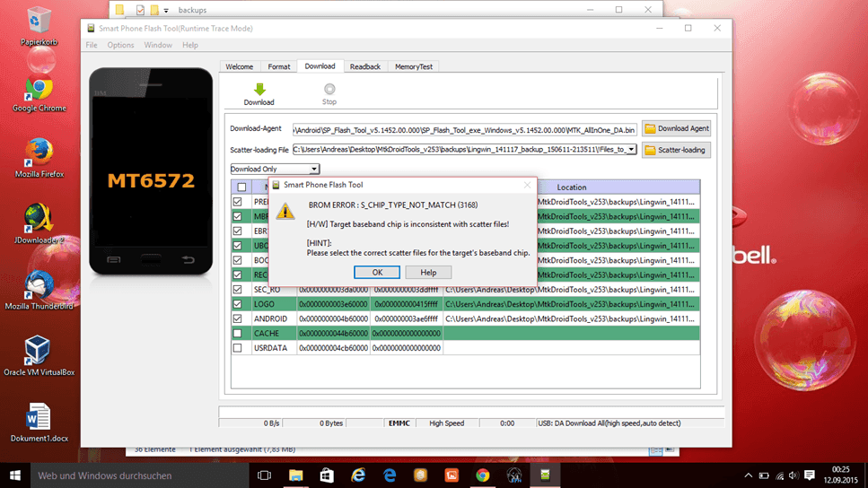Click the CACHE partition name cell
The width and height of the screenshot is (868, 488).
pyautogui.click(x=274, y=333)
